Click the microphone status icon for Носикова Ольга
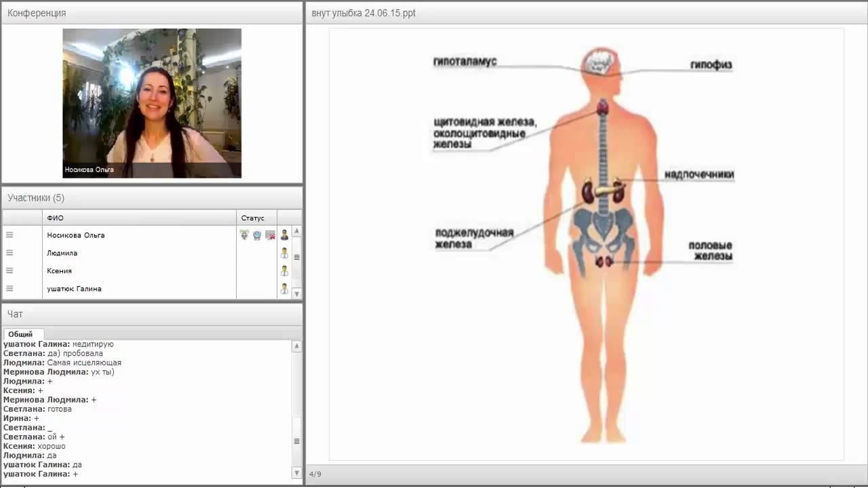The image size is (868, 488). coord(244,235)
